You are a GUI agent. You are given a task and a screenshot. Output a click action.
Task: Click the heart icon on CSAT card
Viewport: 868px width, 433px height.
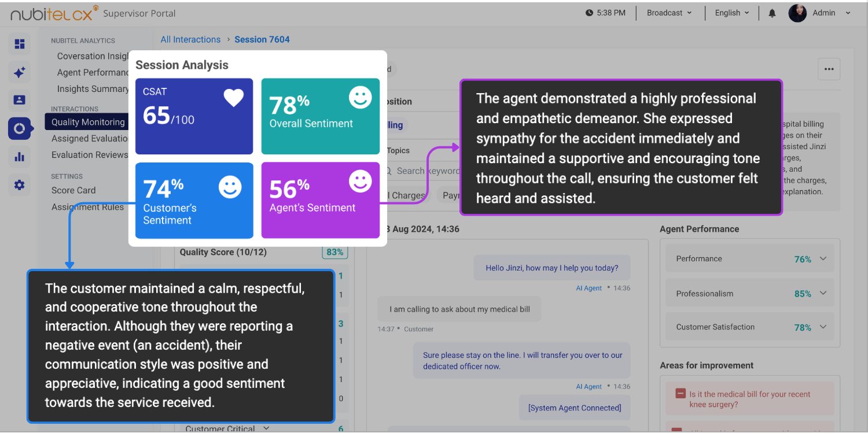(234, 98)
